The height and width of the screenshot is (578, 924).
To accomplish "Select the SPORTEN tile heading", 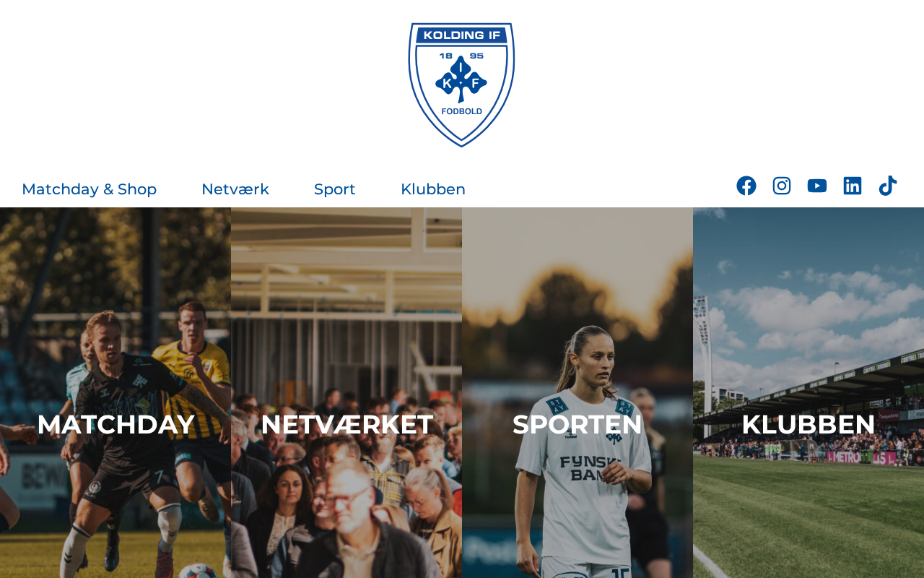I will [x=577, y=424].
